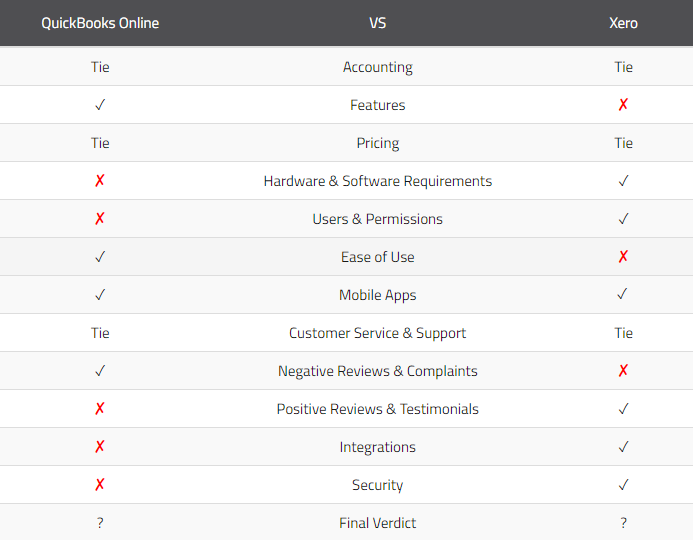Click Xero red X for Negative Reviews

[623, 370]
